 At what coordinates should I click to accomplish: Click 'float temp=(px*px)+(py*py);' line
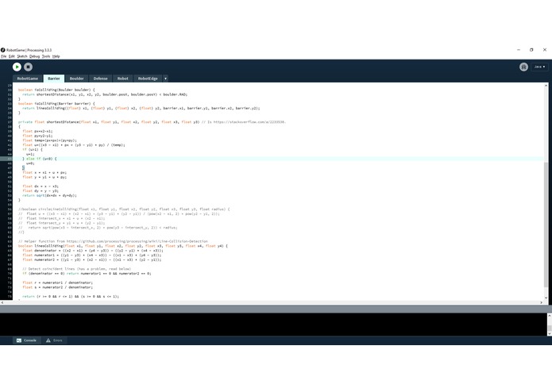click(49, 140)
